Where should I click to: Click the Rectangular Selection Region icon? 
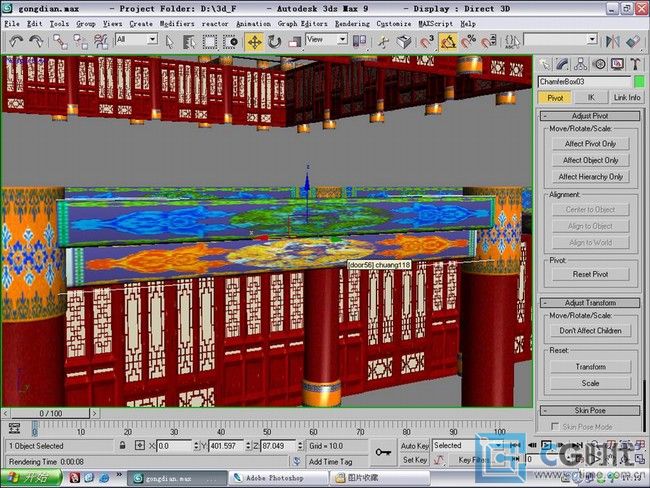pos(210,42)
